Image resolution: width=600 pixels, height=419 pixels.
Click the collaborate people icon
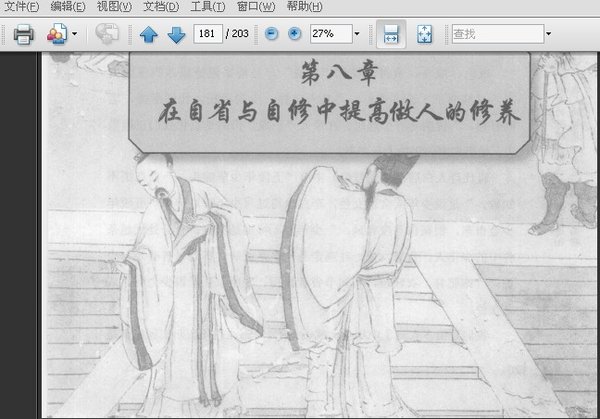[x=57, y=34]
